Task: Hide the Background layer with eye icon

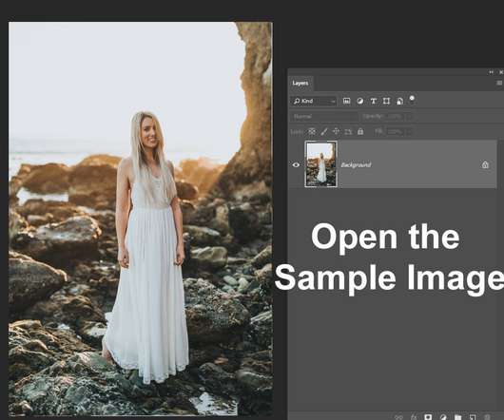Action: [296, 164]
